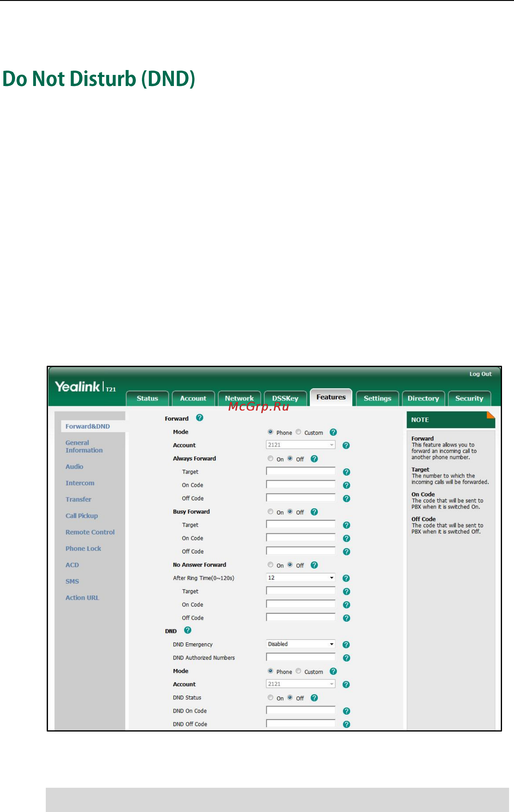This screenshot has width=514, height=812.
Task: Switch to the Directory tab
Action: click(423, 399)
